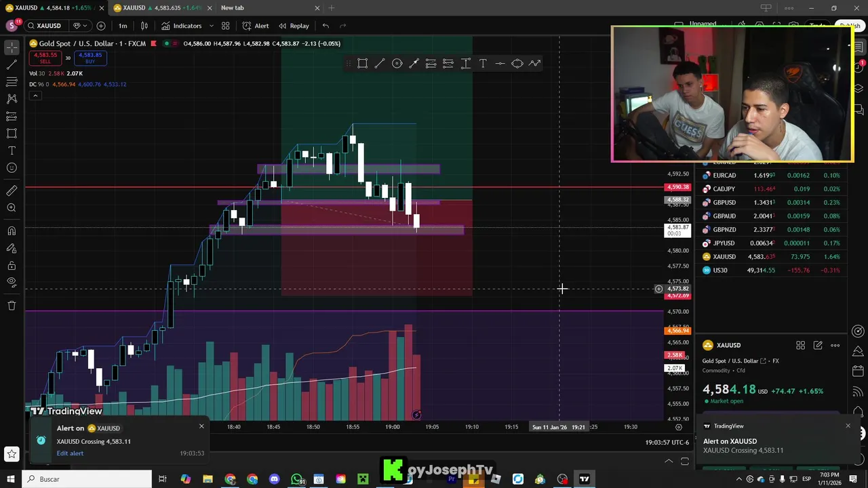Image resolution: width=868 pixels, height=488 pixels.
Task: Expand the favorite indicators dropdown arrow
Action: tap(211, 26)
